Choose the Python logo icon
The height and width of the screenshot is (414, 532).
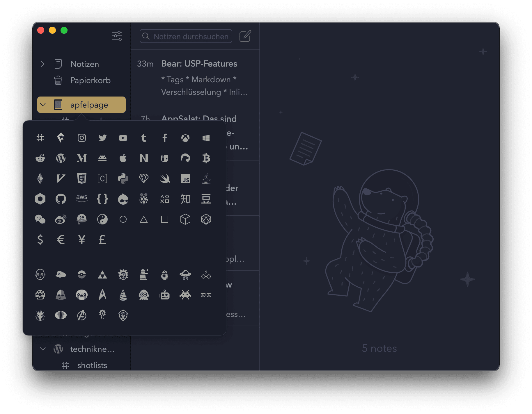tap(123, 179)
